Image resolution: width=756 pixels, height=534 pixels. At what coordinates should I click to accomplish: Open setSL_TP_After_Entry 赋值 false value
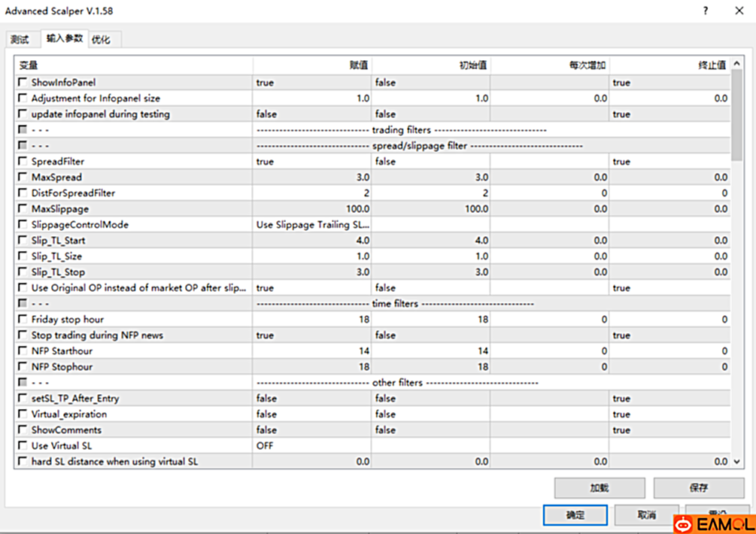(312, 398)
